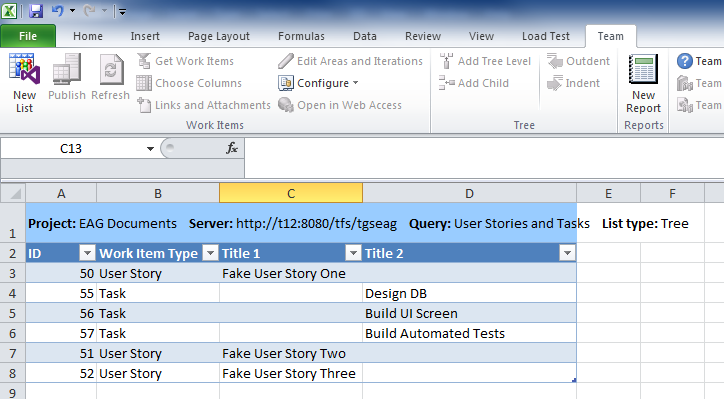This screenshot has height=399, width=724.
Task: Select the Team ribbon tab
Action: click(610, 36)
